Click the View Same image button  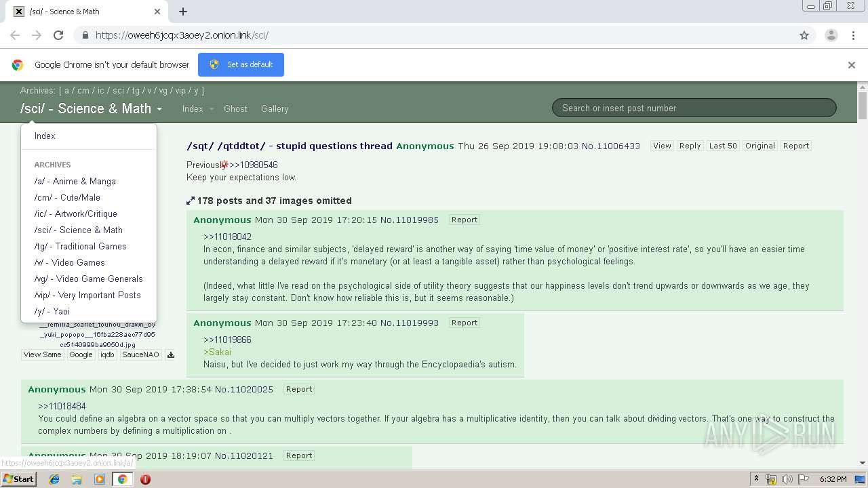(42, 354)
